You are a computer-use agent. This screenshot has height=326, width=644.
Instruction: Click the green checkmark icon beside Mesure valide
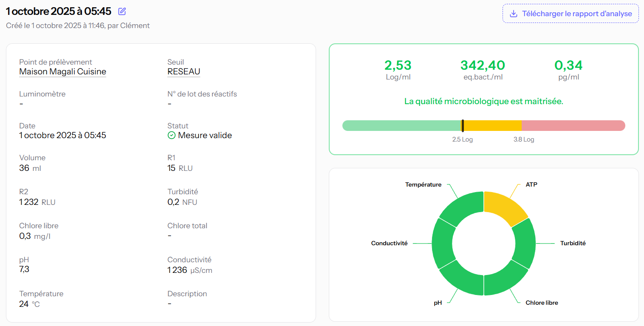point(172,135)
